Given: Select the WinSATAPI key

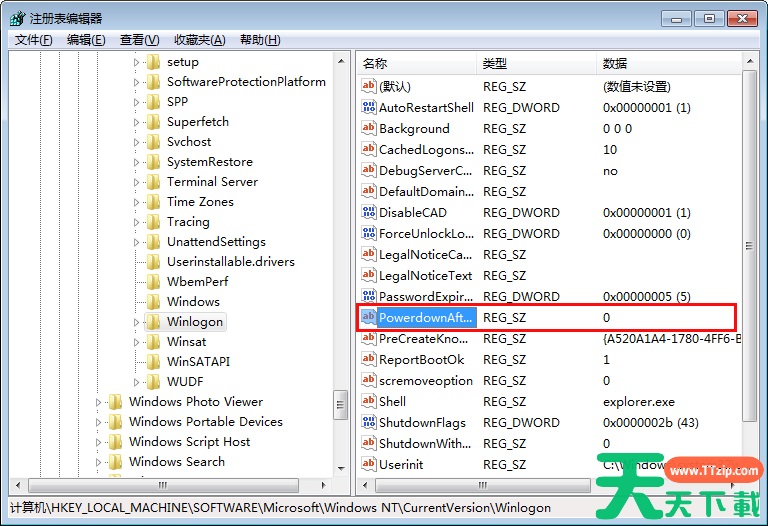Looking at the screenshot, I should coord(198,362).
